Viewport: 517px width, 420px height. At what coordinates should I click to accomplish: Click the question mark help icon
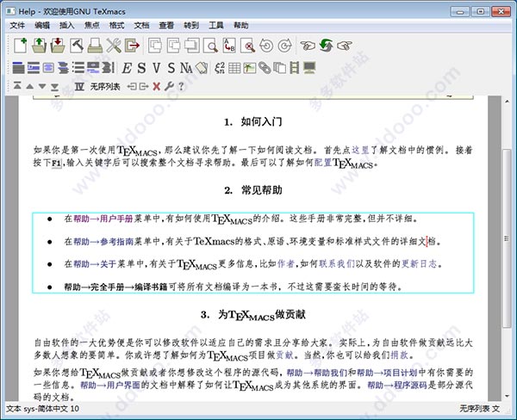(181, 86)
